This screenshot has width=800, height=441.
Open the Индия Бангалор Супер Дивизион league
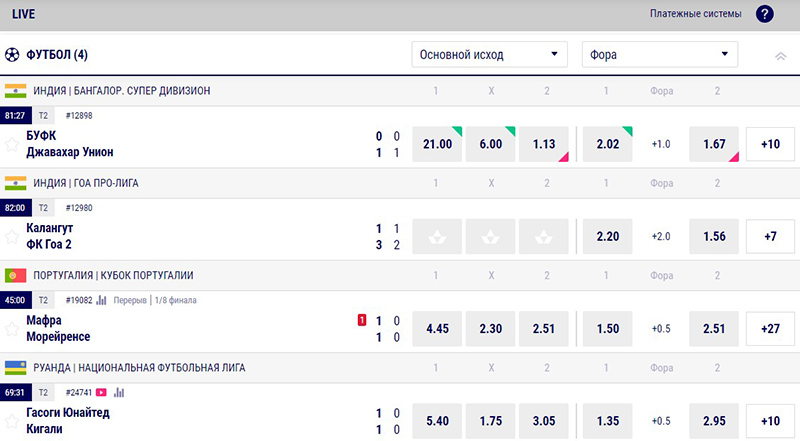(125, 91)
